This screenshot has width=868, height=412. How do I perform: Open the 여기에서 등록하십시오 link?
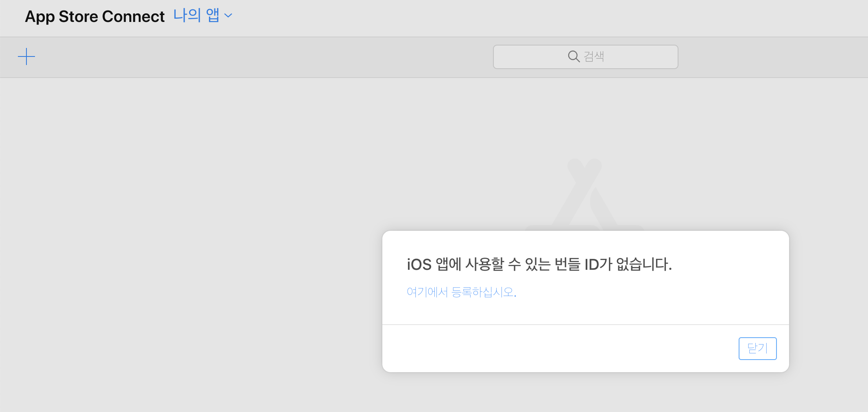[461, 292]
